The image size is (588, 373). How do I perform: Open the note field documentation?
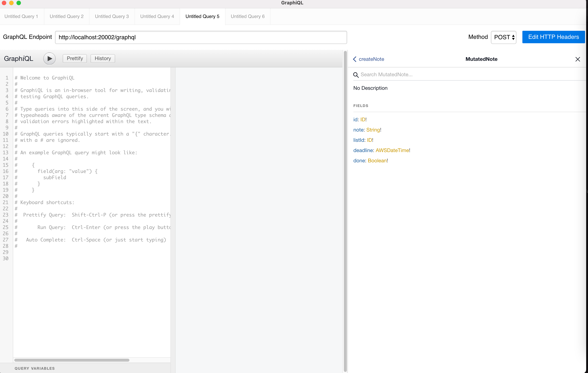point(358,130)
